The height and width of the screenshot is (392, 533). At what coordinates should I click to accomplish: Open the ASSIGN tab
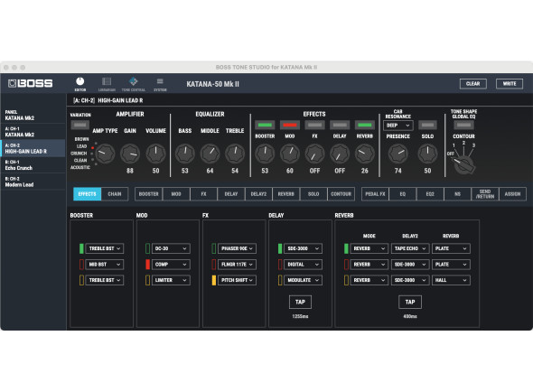point(512,194)
